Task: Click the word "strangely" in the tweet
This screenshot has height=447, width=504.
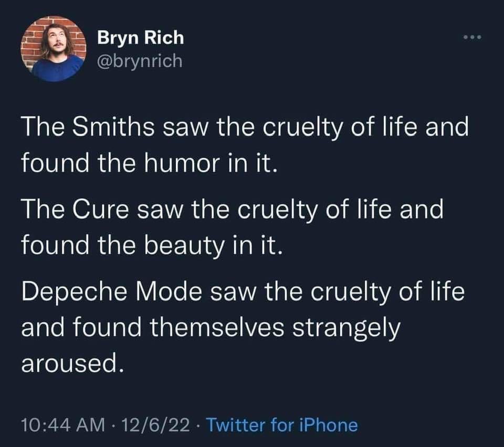Action: pyautogui.click(x=345, y=328)
